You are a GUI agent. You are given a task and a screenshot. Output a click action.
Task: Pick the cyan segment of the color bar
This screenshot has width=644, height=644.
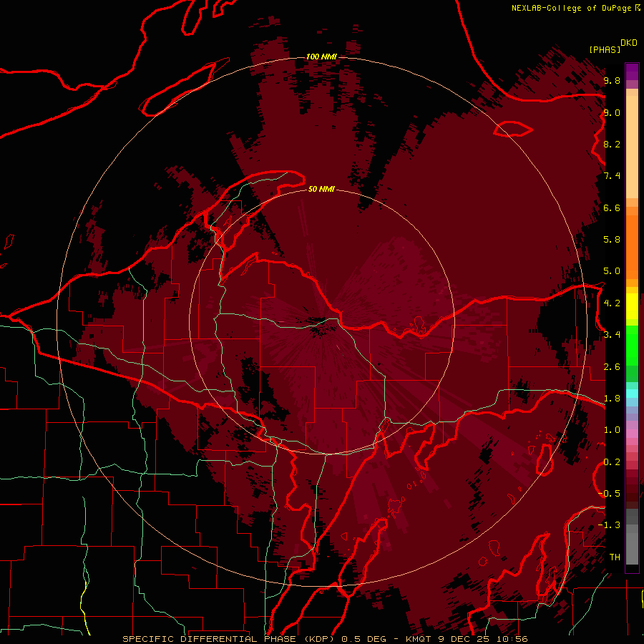[x=632, y=393]
